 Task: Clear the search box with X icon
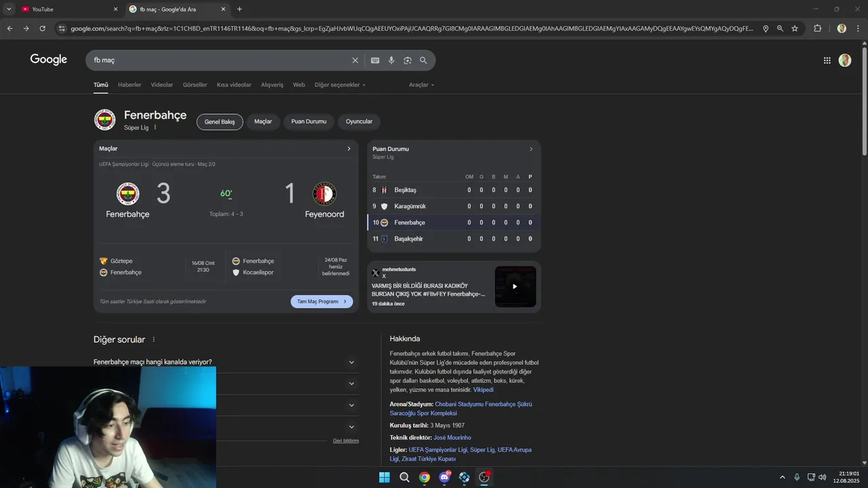pyautogui.click(x=355, y=60)
